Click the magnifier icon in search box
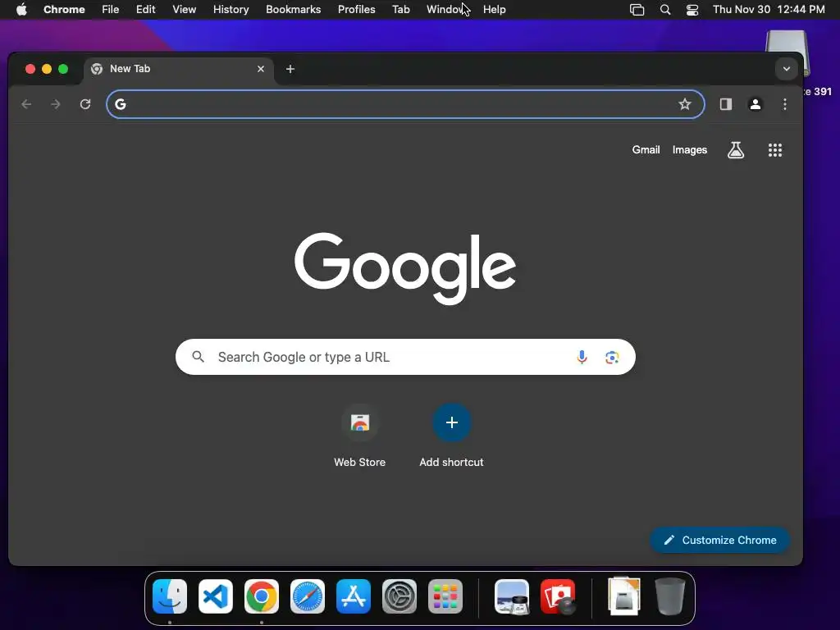The image size is (840, 630). [x=199, y=357]
